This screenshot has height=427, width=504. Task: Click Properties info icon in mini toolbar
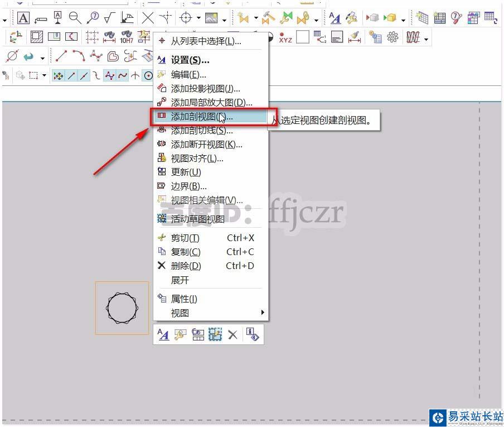pyautogui.click(x=253, y=334)
